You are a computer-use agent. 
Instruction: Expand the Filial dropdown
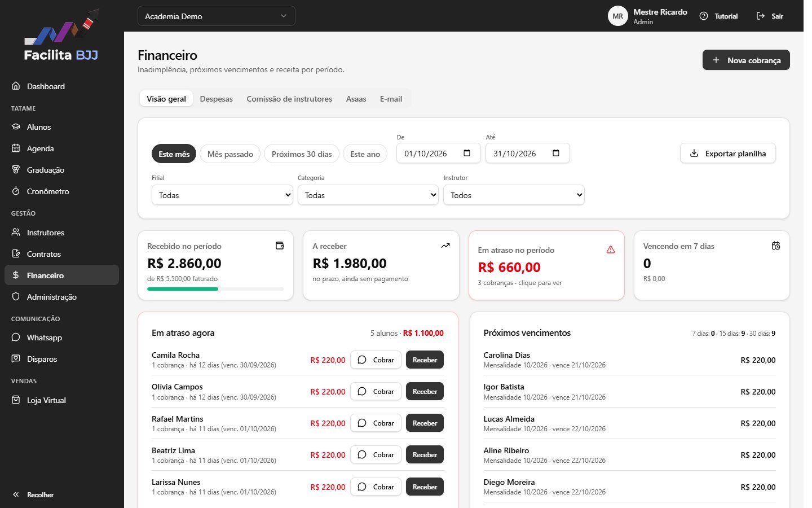(222, 195)
